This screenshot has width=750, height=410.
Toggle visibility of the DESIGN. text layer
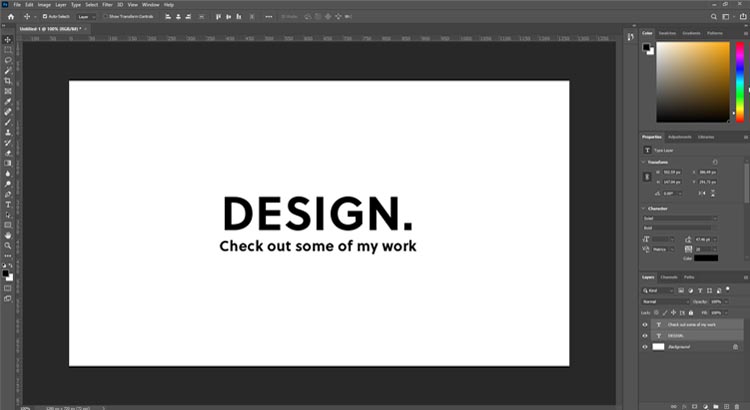point(645,336)
